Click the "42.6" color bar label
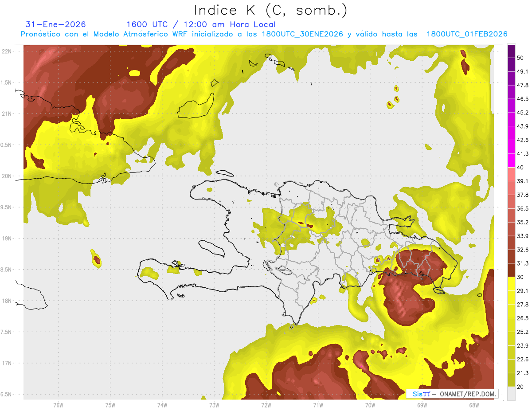The height and width of the screenshot is (411, 532). (522, 140)
